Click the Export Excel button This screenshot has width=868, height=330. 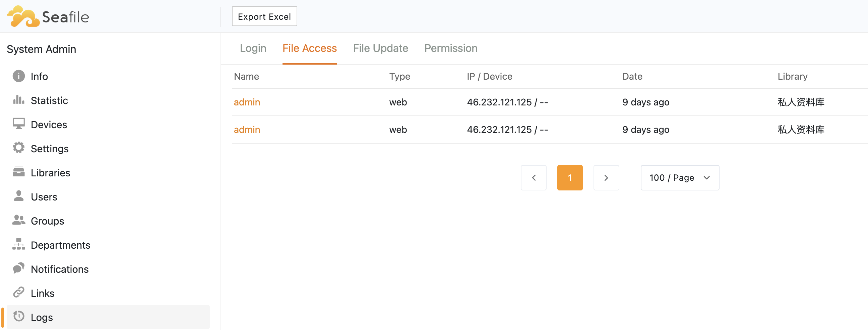click(x=264, y=16)
